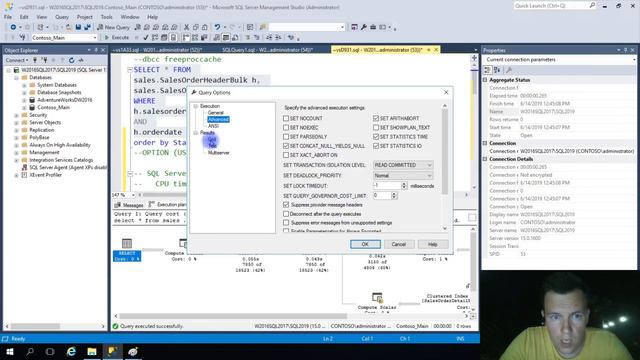Click Refresh icon in Object Explorer toolbar
The width and height of the screenshot is (640, 360).
(x=71, y=60)
